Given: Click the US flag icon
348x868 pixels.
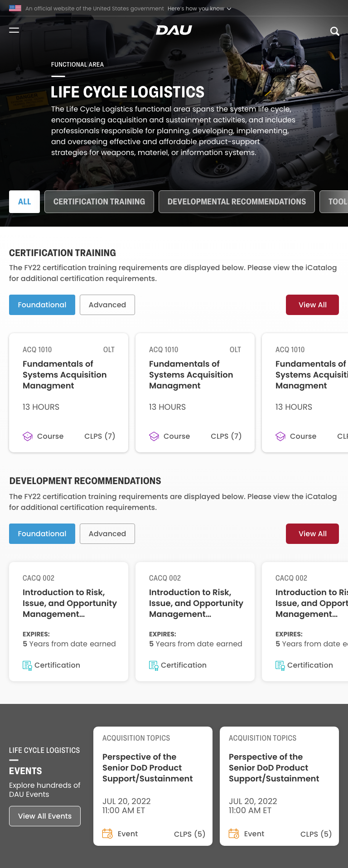Looking at the screenshot, I should coord(15,8).
